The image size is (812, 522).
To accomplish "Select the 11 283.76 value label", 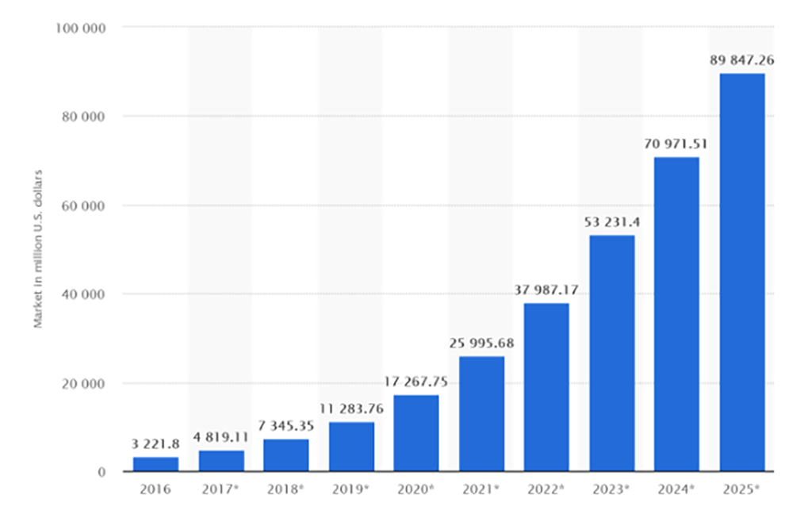I will pos(351,409).
